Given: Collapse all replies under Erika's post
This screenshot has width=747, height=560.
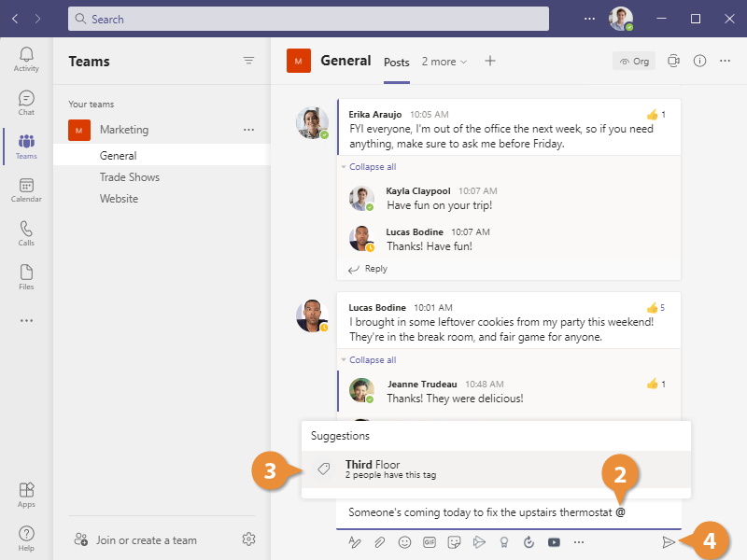Looking at the screenshot, I should (373, 167).
